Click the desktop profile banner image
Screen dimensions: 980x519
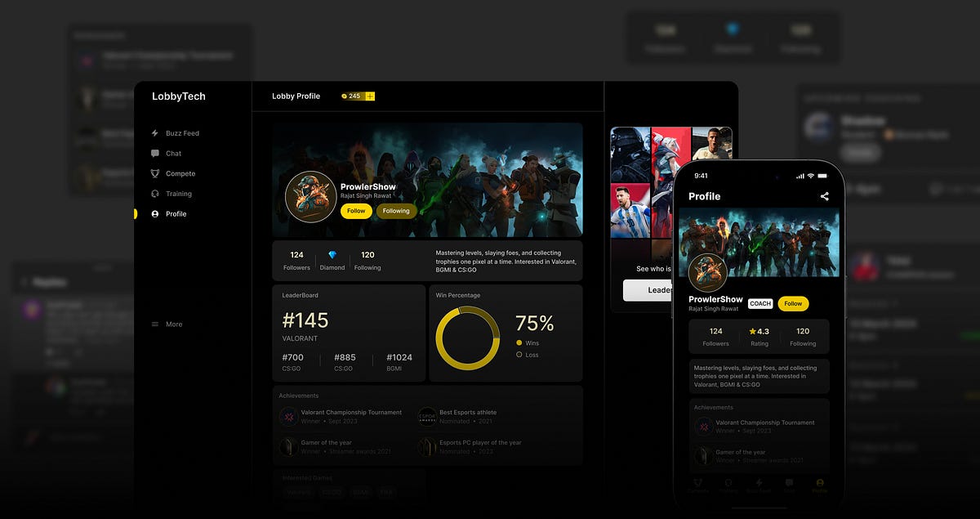tap(428, 180)
